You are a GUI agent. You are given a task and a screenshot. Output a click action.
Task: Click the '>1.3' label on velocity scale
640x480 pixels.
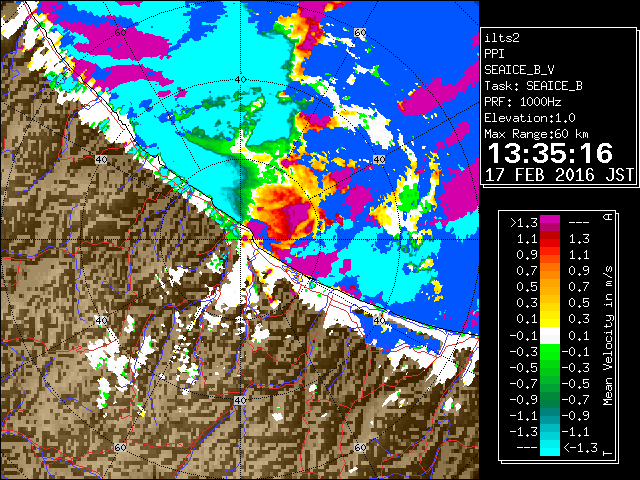click(524, 223)
